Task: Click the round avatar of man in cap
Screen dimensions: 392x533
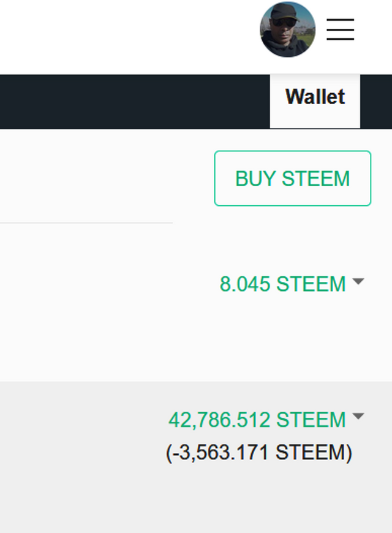Action: [x=288, y=29]
